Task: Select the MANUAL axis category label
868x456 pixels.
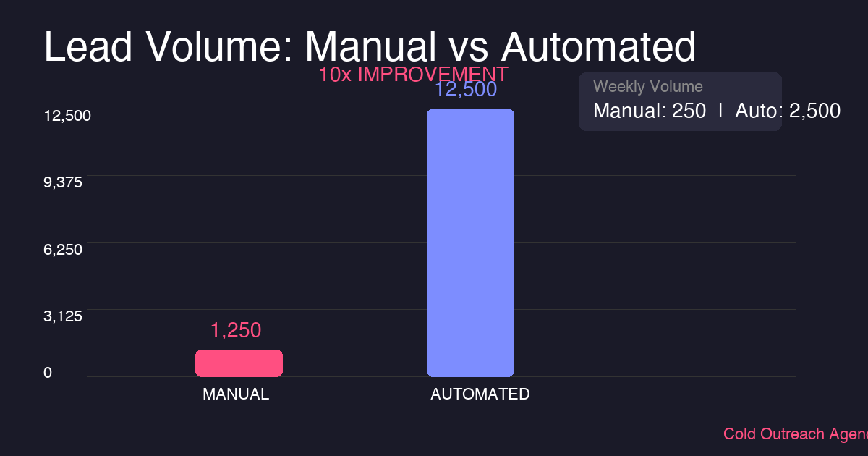Action: click(x=236, y=394)
